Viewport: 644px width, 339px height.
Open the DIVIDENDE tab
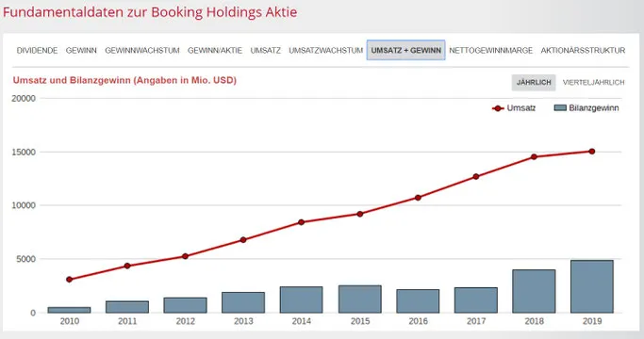37,51
